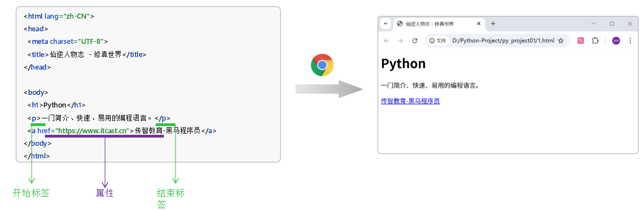Click the paragraph 一门简介、快速、易用的编程语言。 in browser
This screenshot has width=644, height=211.
[x=430, y=86]
